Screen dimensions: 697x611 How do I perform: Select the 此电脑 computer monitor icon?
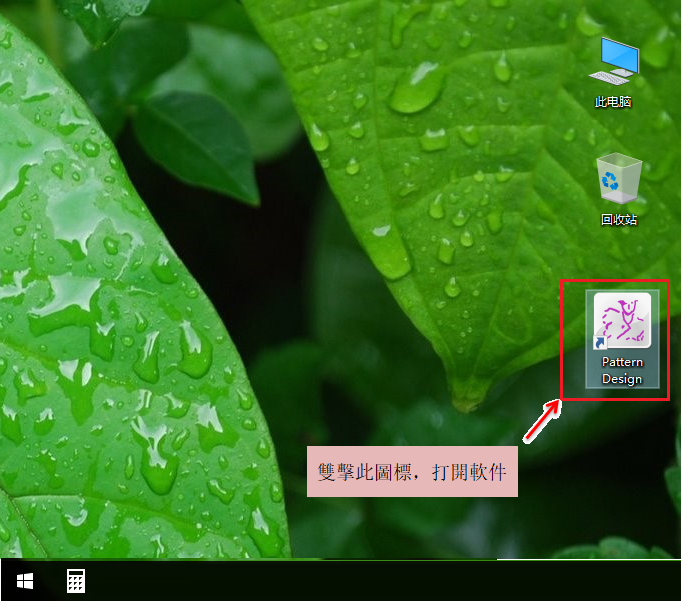click(613, 61)
